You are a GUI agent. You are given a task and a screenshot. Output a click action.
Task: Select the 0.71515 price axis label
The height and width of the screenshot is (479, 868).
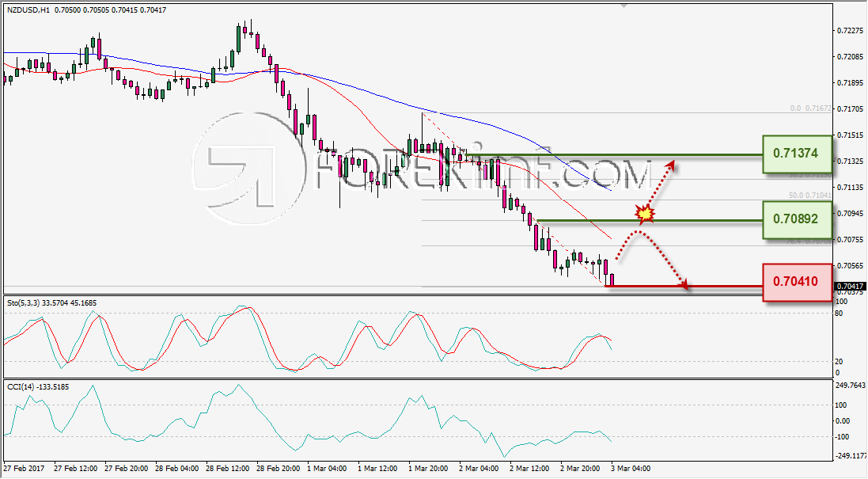point(851,135)
